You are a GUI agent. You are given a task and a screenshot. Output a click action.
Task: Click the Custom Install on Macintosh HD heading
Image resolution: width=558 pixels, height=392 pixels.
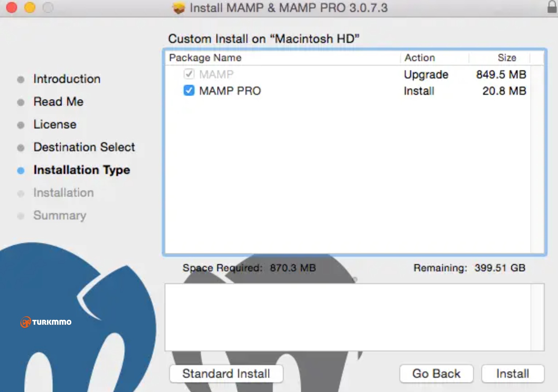tap(264, 39)
